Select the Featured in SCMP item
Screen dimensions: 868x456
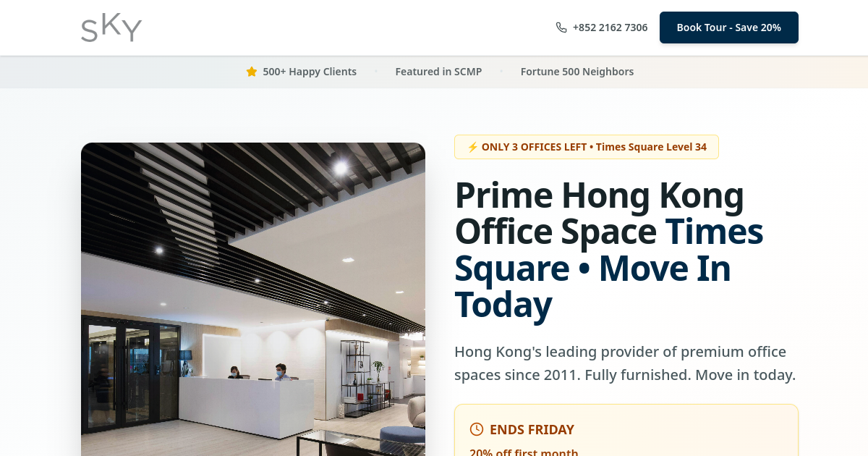(x=438, y=72)
